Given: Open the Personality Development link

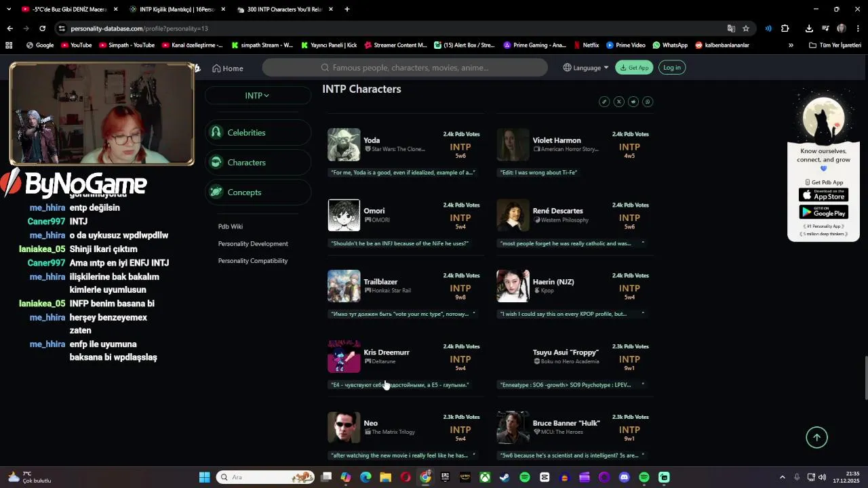Looking at the screenshot, I should 253,243.
